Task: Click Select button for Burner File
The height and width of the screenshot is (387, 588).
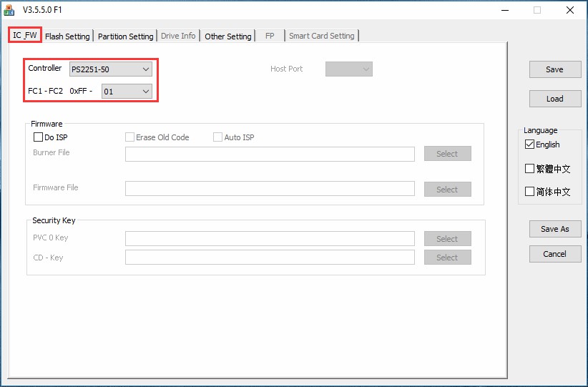Action: click(447, 154)
